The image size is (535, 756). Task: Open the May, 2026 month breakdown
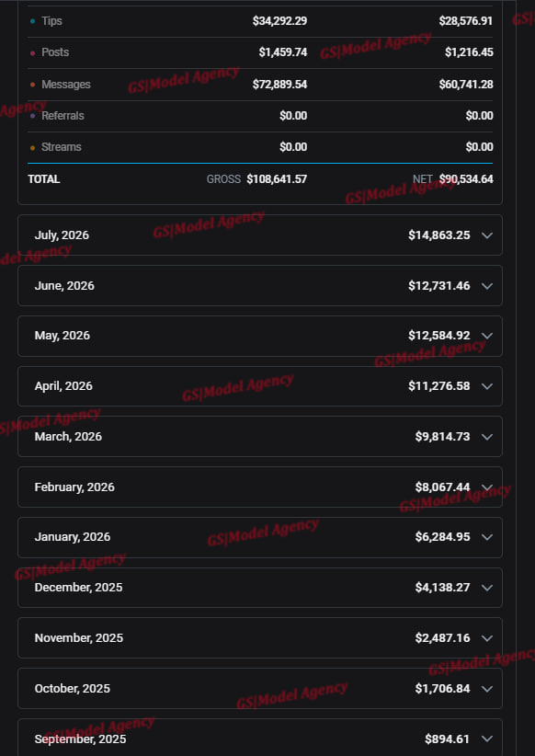260,336
